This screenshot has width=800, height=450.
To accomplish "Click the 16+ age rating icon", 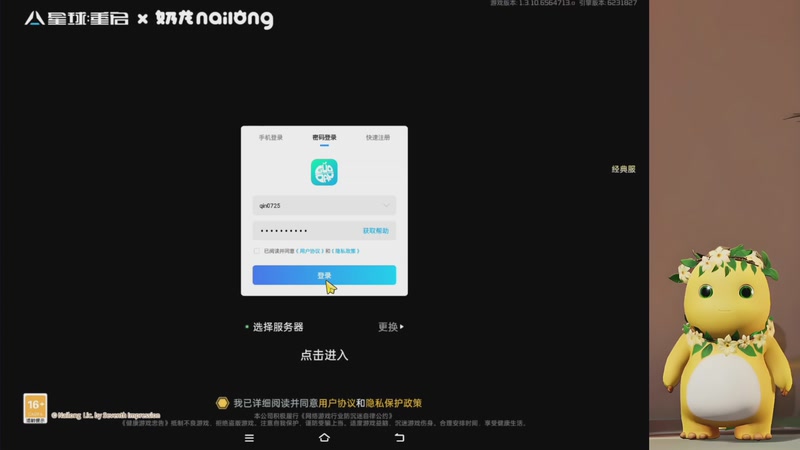I will (35, 408).
